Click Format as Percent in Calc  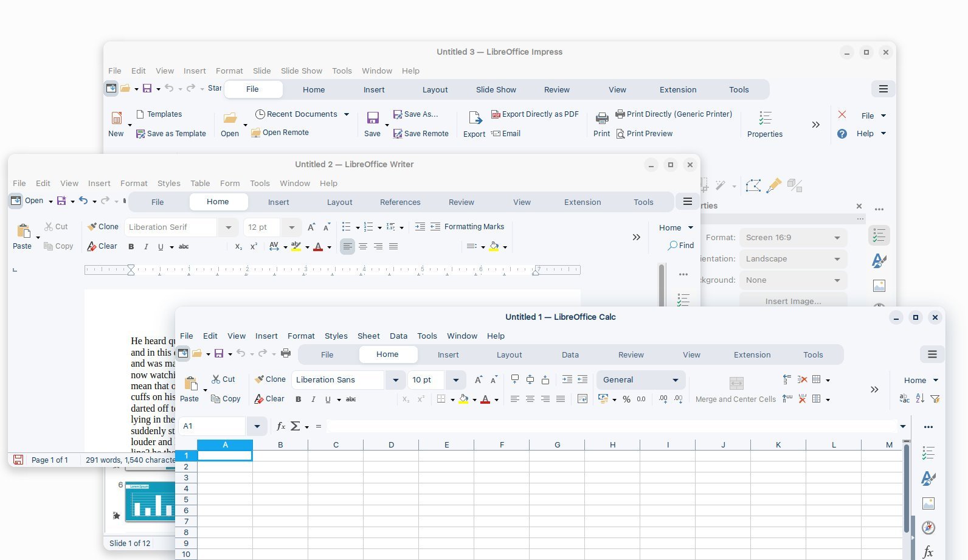(626, 399)
